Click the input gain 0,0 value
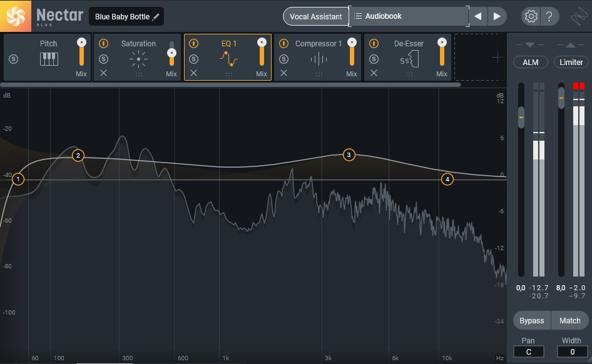Screen dimensions: 592x364 click(521, 288)
